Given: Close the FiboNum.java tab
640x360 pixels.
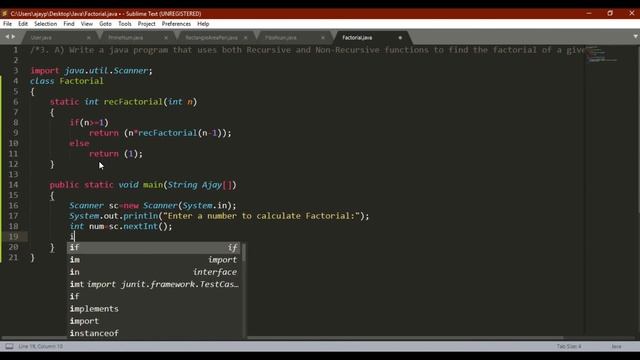Looking at the screenshot, I should 322,38.
